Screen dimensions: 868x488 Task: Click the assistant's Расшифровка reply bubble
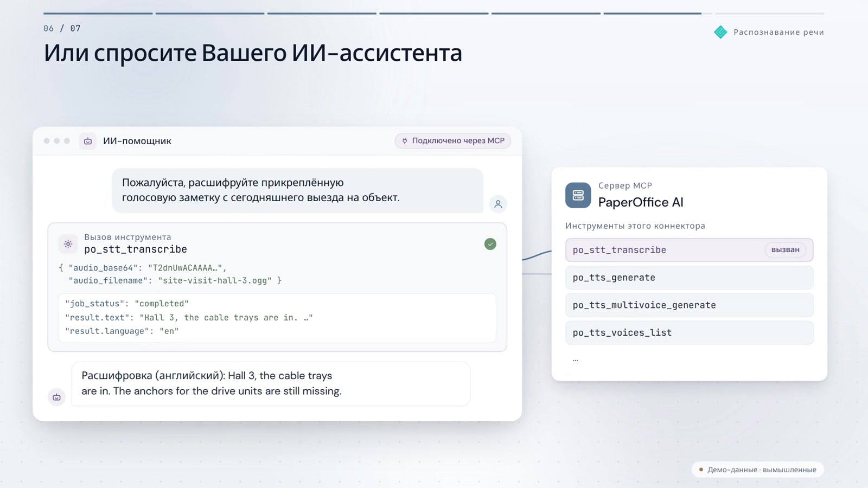pyautogui.click(x=271, y=383)
